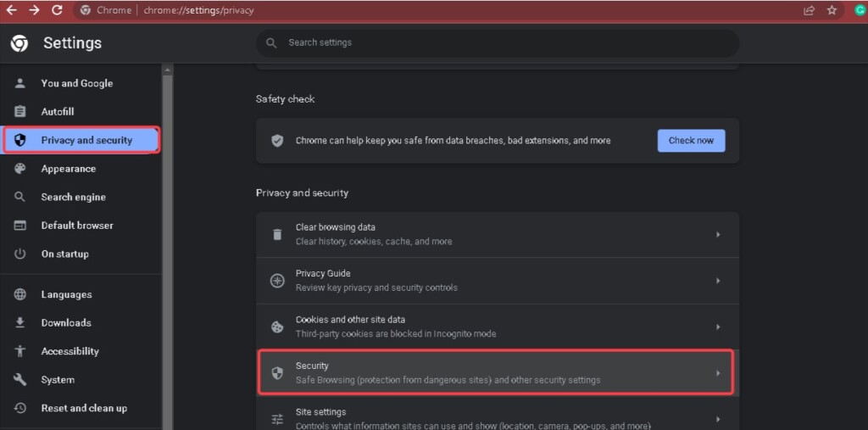Go forward with the browser forward arrow
Viewport: 868px width, 430px height.
[x=34, y=10]
